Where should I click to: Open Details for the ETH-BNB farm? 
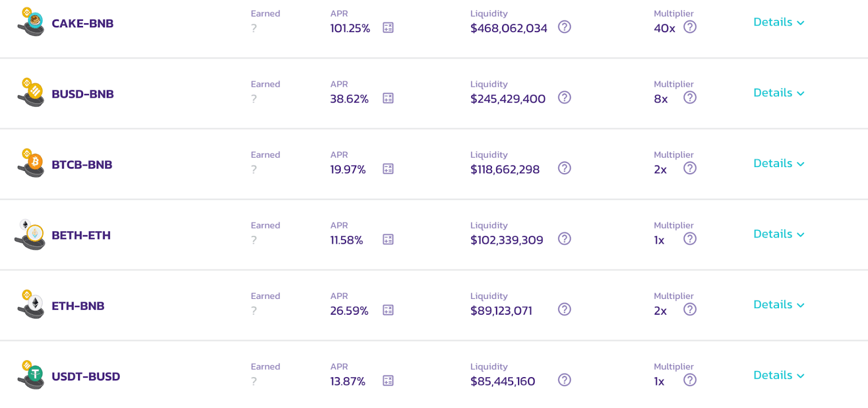(x=778, y=304)
